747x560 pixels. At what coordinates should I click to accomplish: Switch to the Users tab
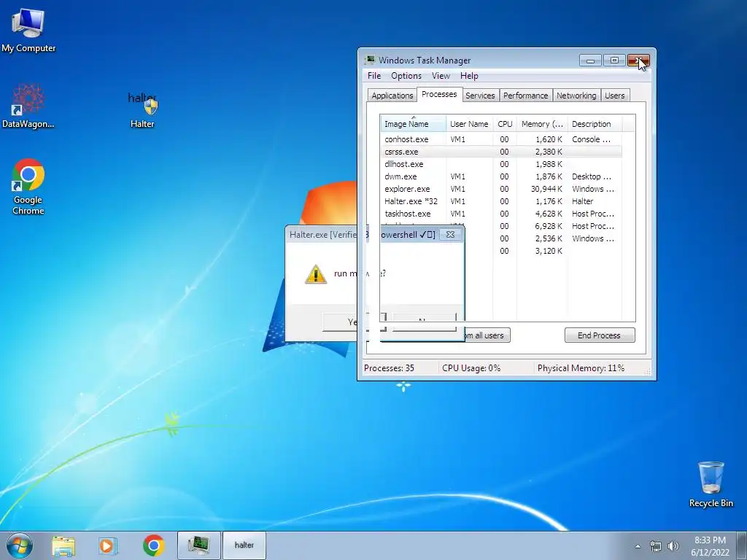pos(614,96)
